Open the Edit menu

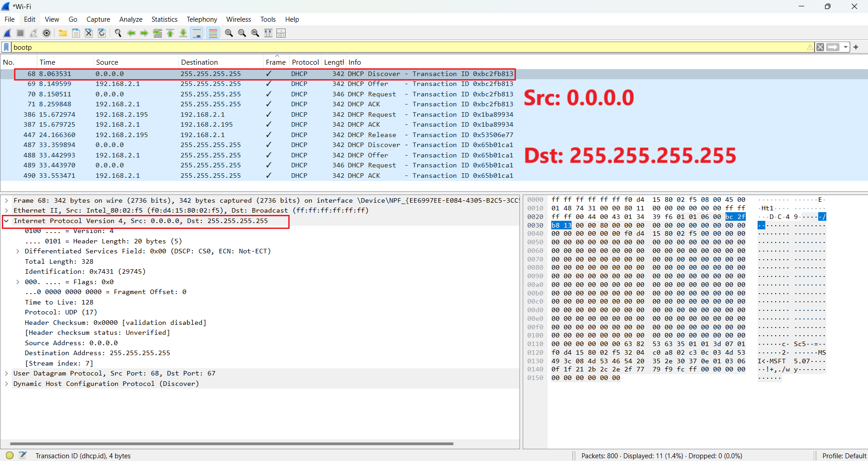(x=29, y=19)
